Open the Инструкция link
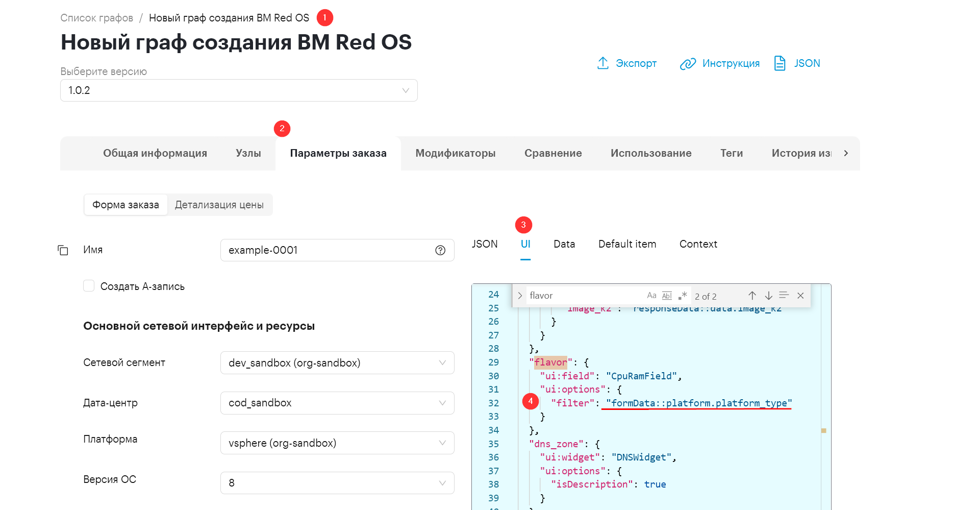 pos(731,63)
